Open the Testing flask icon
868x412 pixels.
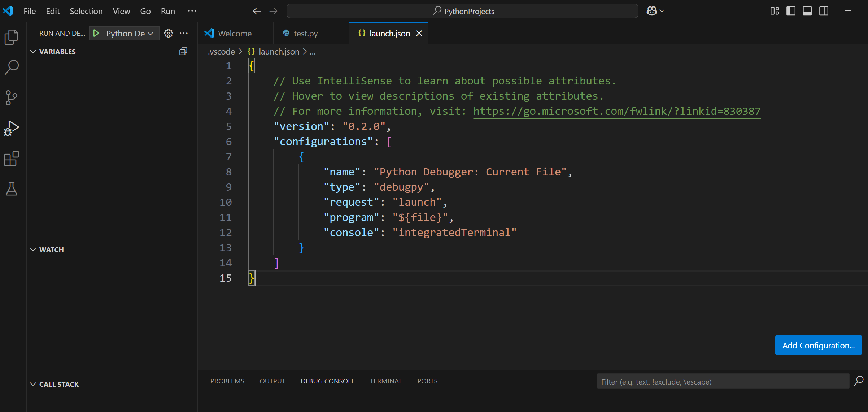point(12,189)
